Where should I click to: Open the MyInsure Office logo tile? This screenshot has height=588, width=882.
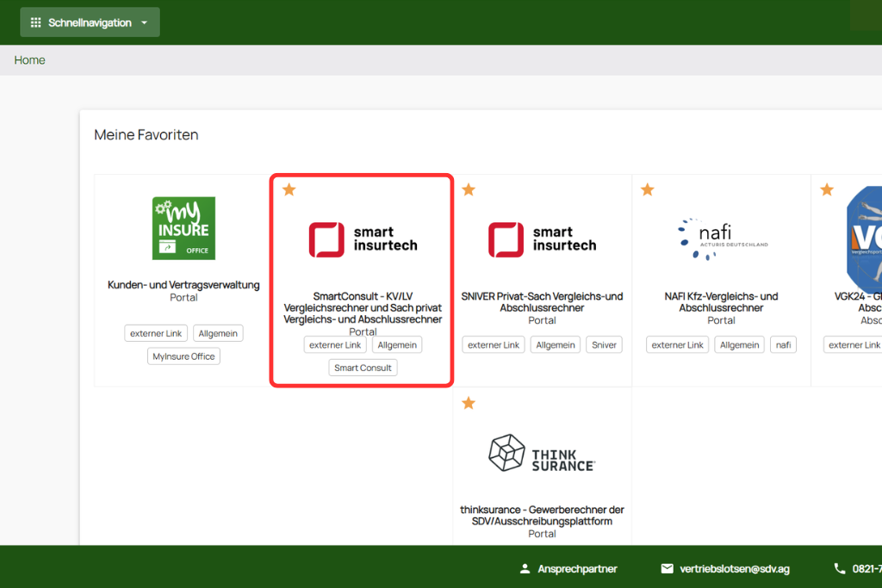[x=183, y=228]
